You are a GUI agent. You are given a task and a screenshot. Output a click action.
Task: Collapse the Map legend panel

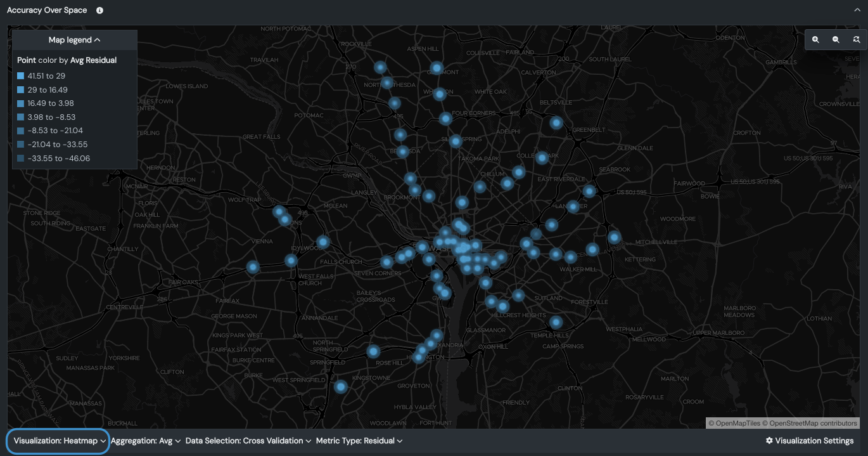click(x=75, y=40)
